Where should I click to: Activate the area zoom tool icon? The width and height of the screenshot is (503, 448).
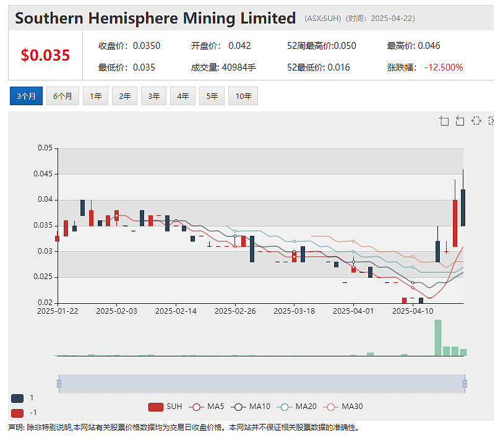(x=444, y=121)
